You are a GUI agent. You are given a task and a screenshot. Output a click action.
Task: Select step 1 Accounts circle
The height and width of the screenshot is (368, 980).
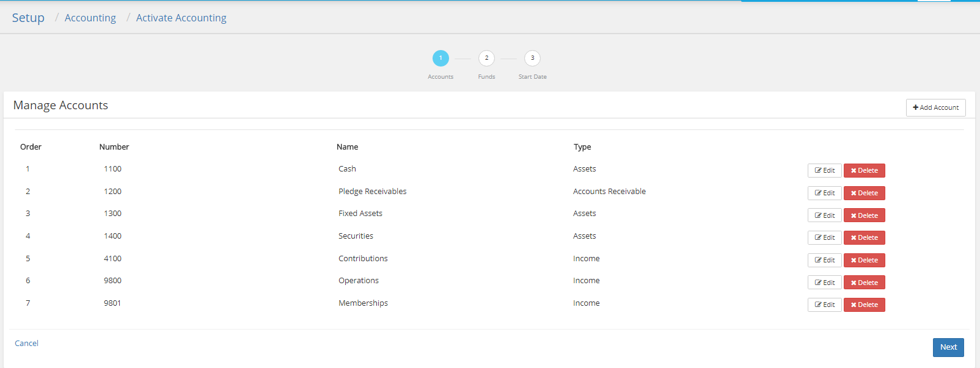[441, 58]
